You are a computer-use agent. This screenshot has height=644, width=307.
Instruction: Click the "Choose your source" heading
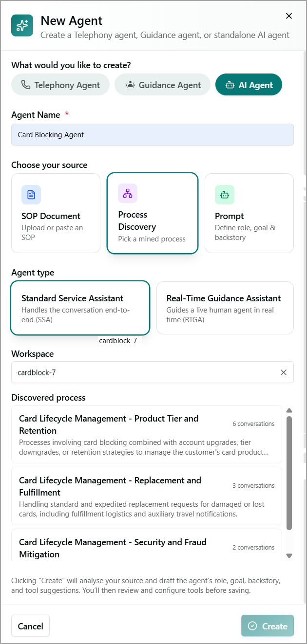49,165
